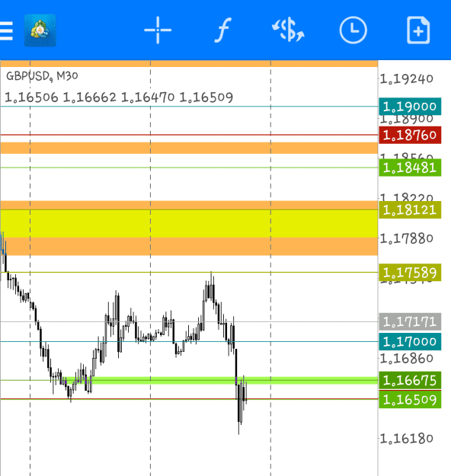Select the red 1.18760 price label
Screen dimensions: 451x476
pos(410,135)
